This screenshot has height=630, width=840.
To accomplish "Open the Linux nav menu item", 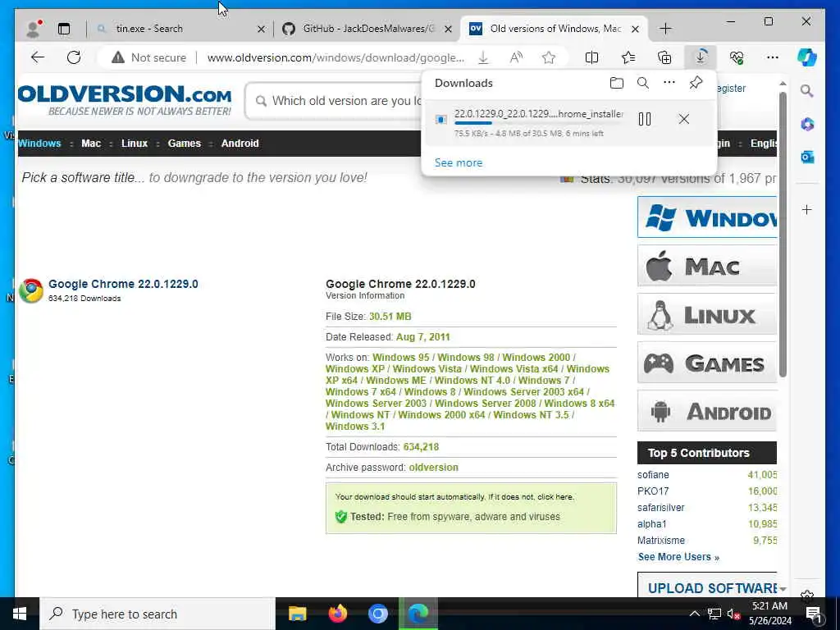I will click(x=135, y=144).
